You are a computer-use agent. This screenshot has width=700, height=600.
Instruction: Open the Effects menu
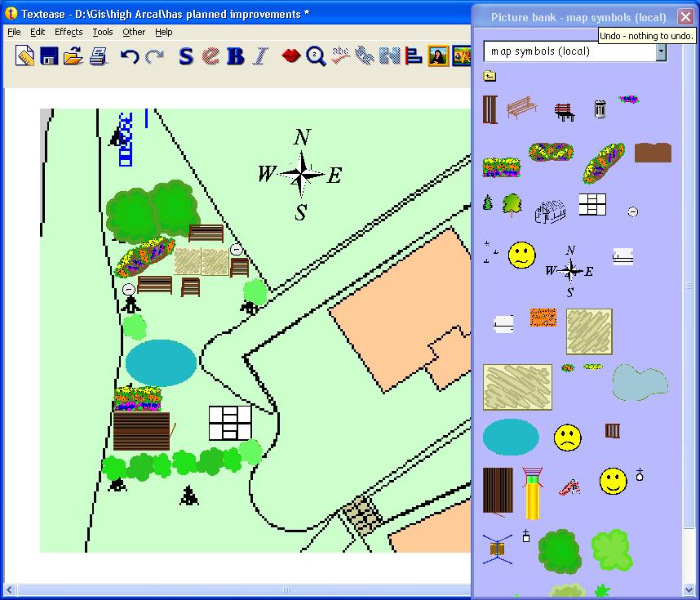69,32
